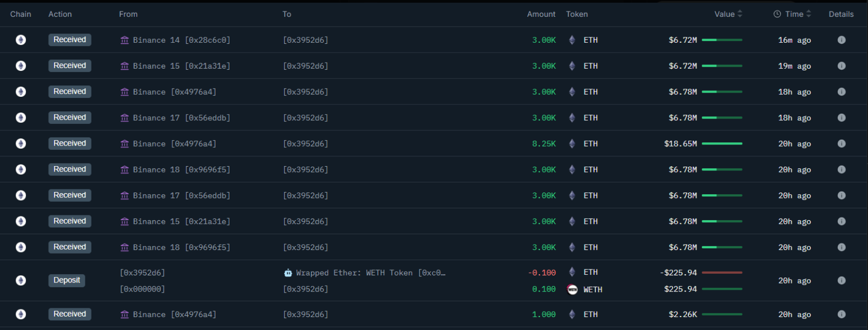This screenshot has height=330, width=868.
Task: Click the -0.100 amount value
Action: [542, 273]
